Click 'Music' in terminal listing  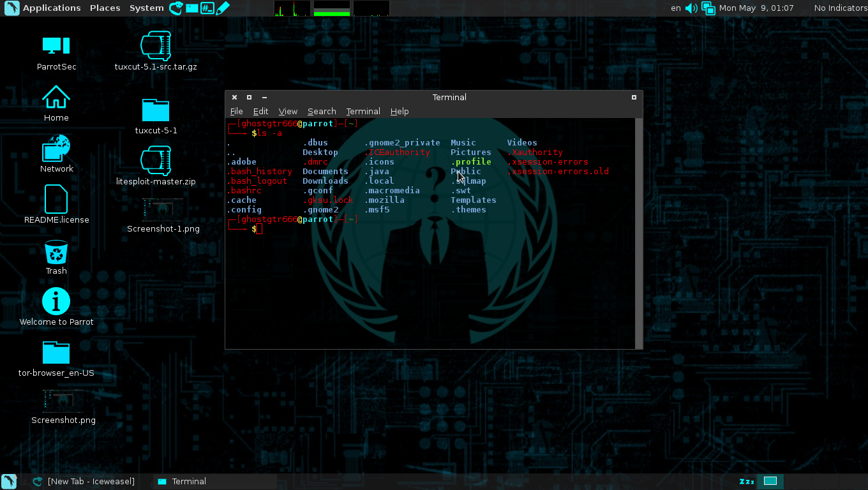(x=463, y=143)
